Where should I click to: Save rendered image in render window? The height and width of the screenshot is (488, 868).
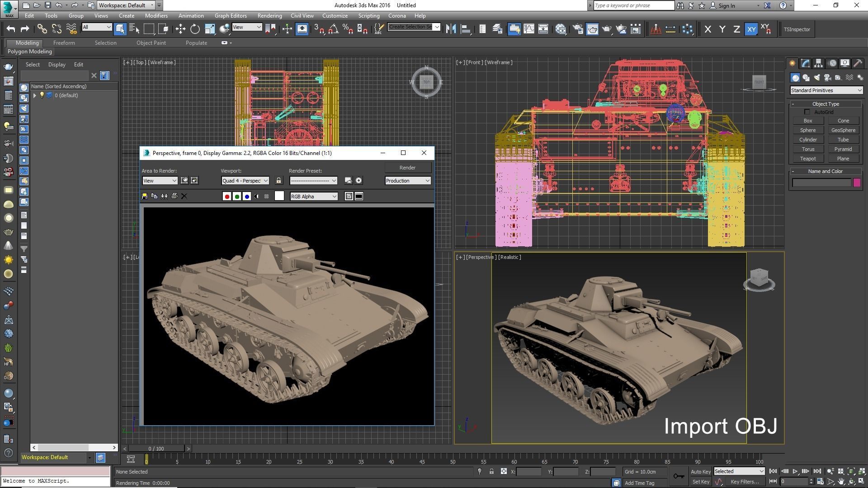tap(145, 196)
